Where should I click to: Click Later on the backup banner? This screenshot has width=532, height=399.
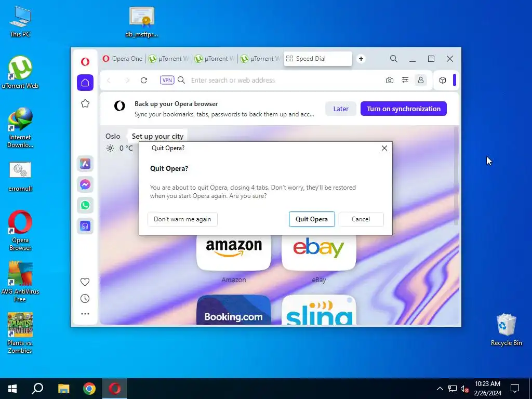click(341, 109)
